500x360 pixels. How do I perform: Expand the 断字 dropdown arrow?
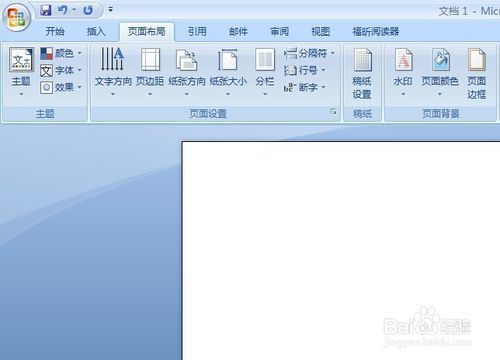point(323,87)
